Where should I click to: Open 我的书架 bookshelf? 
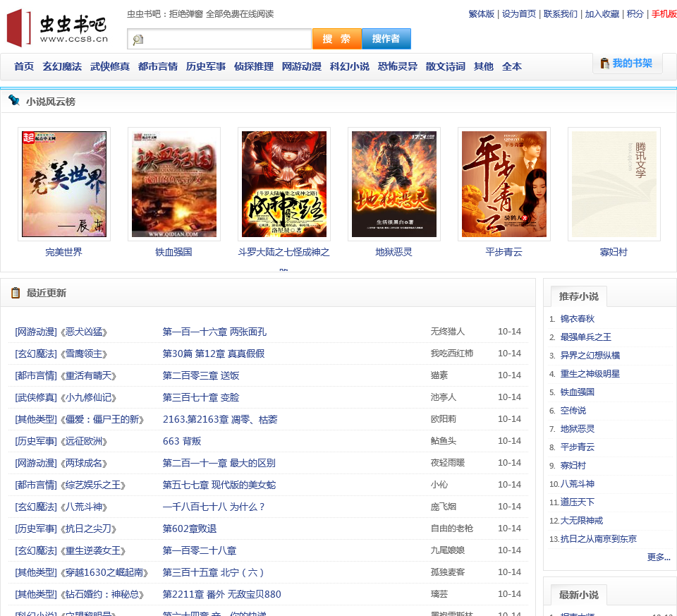point(632,64)
